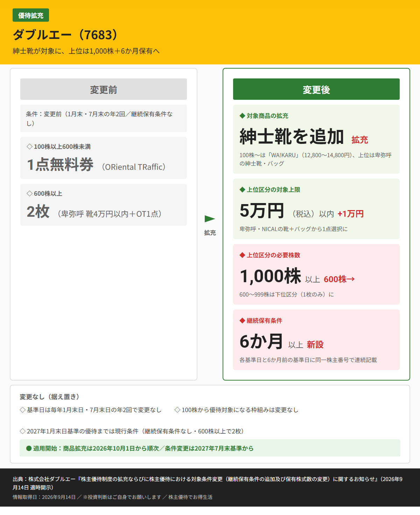Click the 600〜999株は下位区分 note
Image resolution: width=420 pixels, height=515 pixels.
[287, 294]
